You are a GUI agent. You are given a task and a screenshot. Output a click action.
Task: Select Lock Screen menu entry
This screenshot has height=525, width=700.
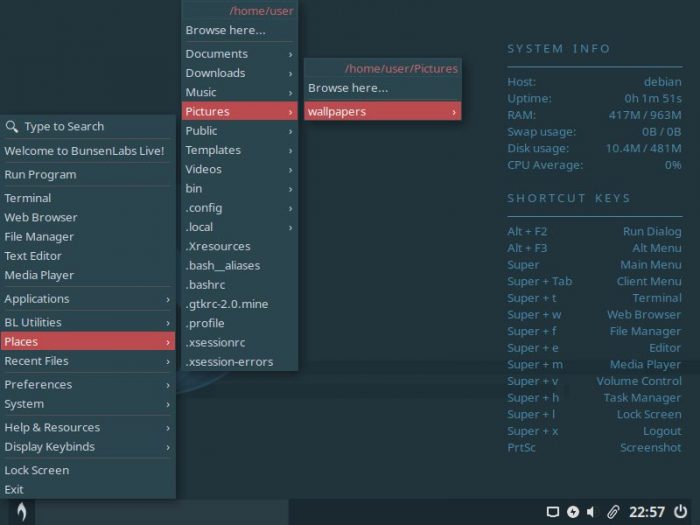coord(37,470)
